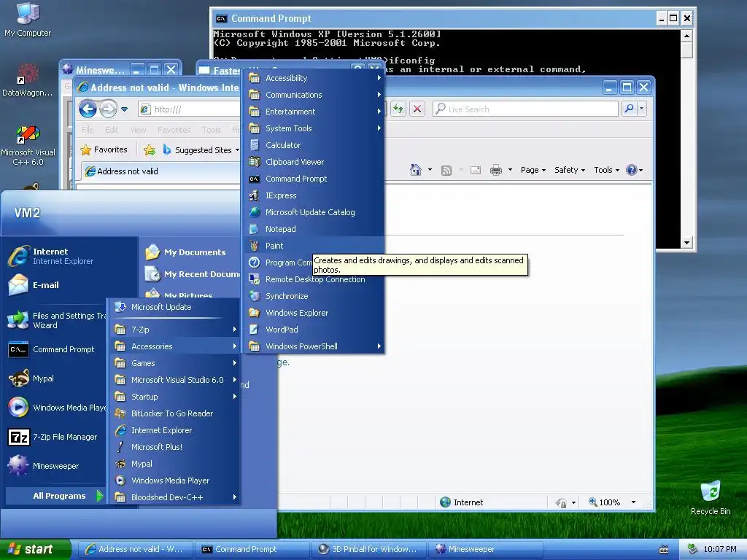Viewport: 747px width, 560px height.
Task: Click Internet Explorer stop button
Action: (x=417, y=109)
